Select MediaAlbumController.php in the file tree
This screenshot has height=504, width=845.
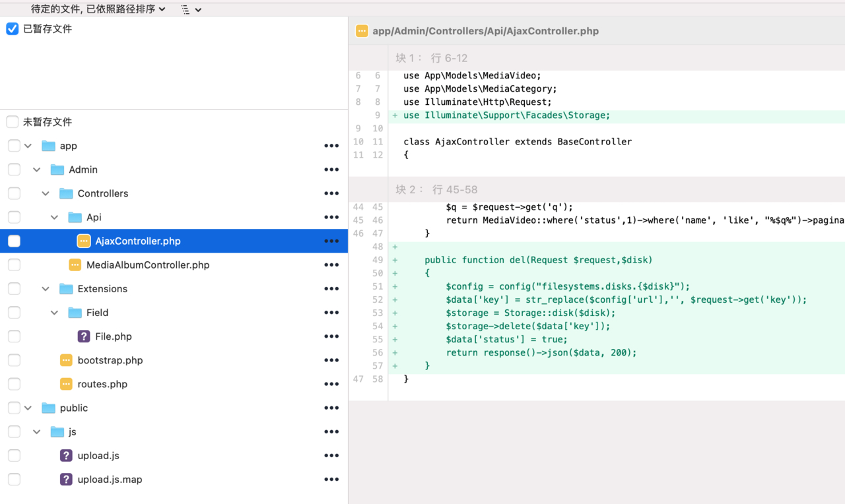[x=148, y=265]
